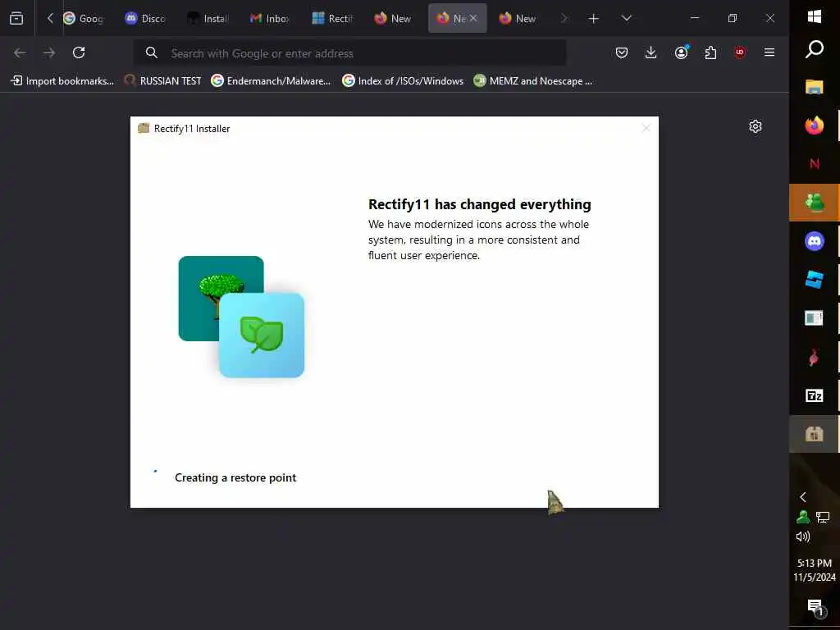Switch to the Rectify tab

point(332,19)
